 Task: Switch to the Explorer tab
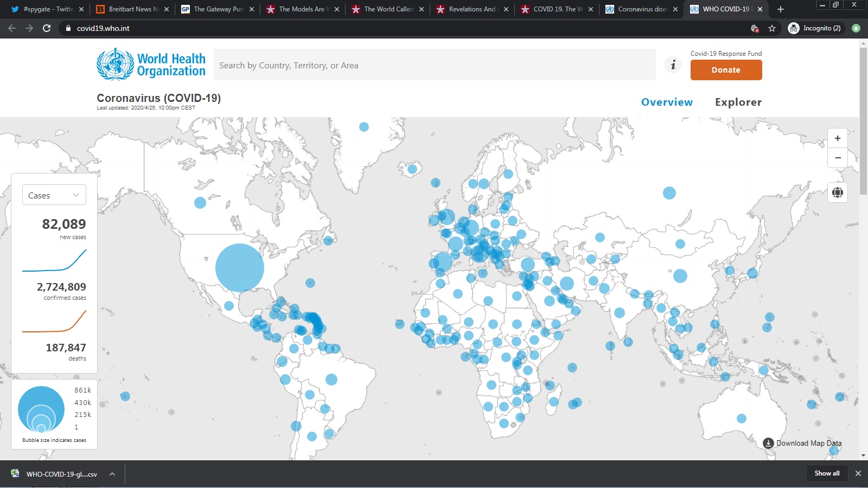738,102
